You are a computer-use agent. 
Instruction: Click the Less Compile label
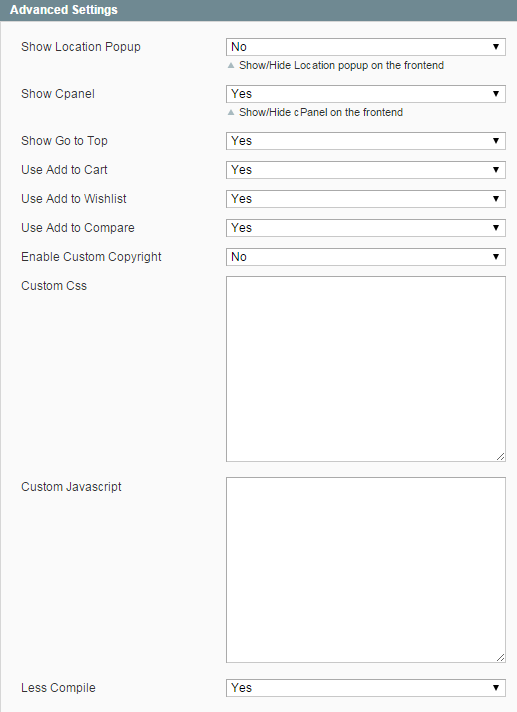coord(58,688)
